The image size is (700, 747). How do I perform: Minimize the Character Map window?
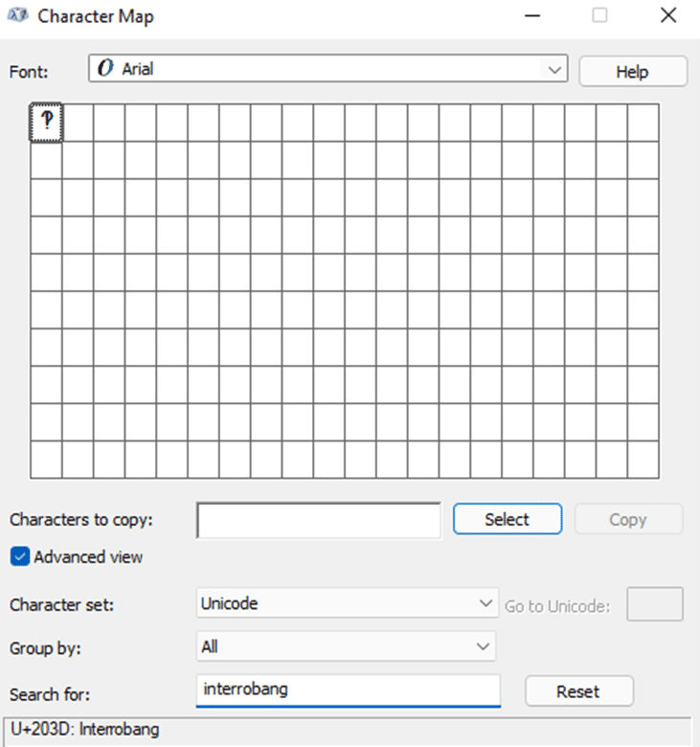531,15
